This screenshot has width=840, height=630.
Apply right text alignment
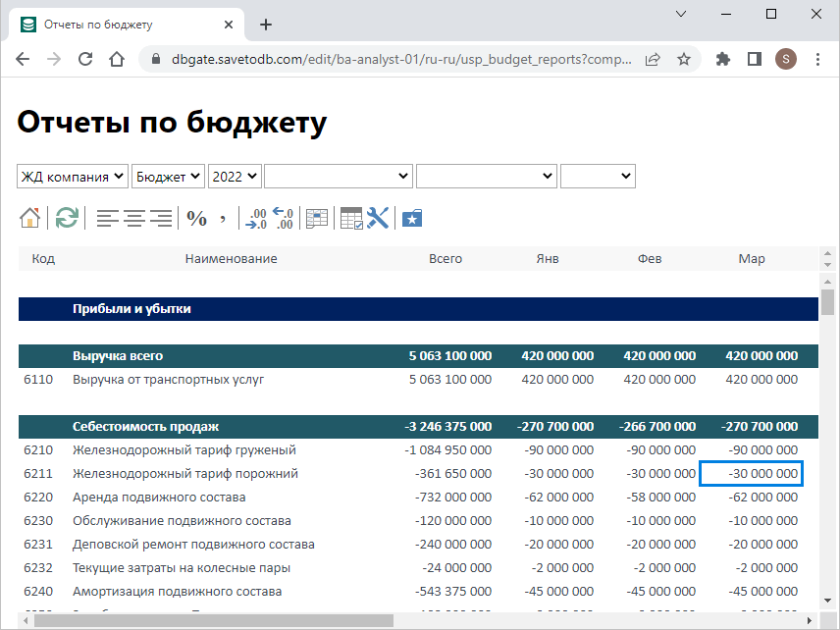161,218
